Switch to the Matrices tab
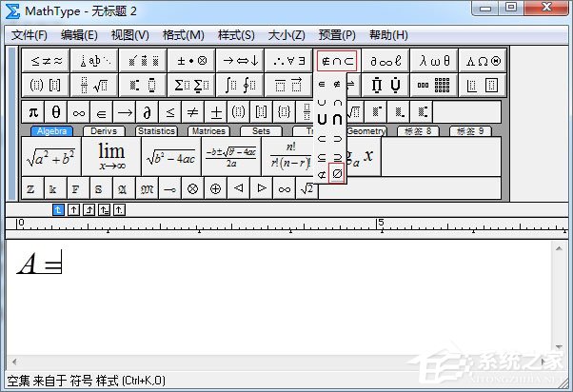 coord(207,131)
